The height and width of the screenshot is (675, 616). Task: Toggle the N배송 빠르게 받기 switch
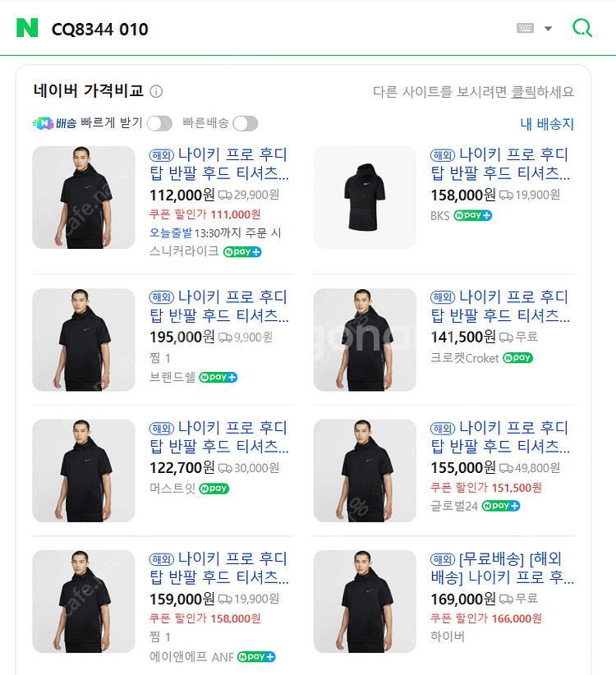coord(159,123)
